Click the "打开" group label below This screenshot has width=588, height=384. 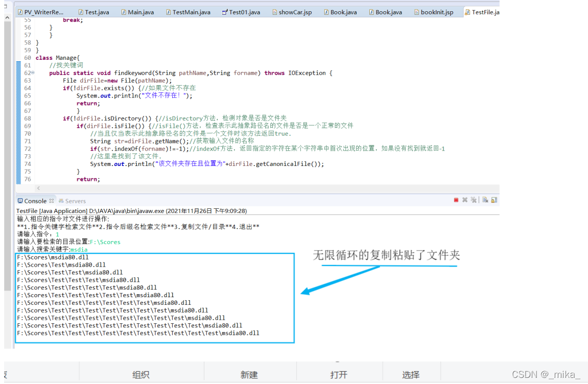pos(339,375)
